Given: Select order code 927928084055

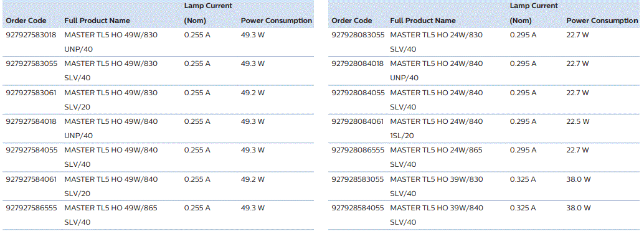Looking at the screenshot, I should click(358, 93).
